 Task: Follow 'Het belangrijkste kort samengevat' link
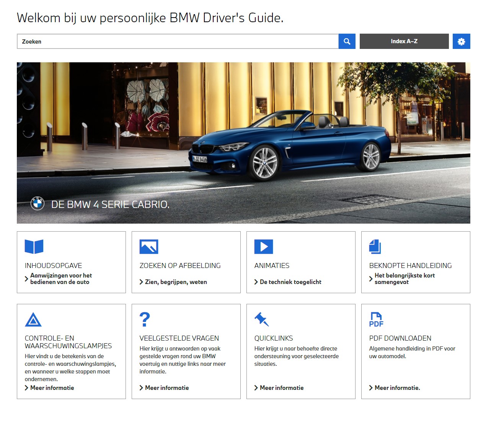point(405,279)
